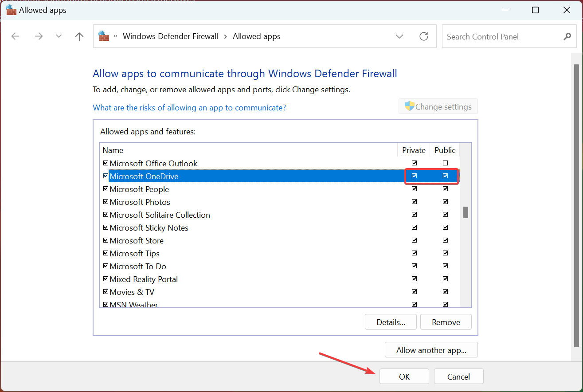Select the Microsoft Store row text
This screenshot has height=392, width=583.
pyautogui.click(x=137, y=241)
